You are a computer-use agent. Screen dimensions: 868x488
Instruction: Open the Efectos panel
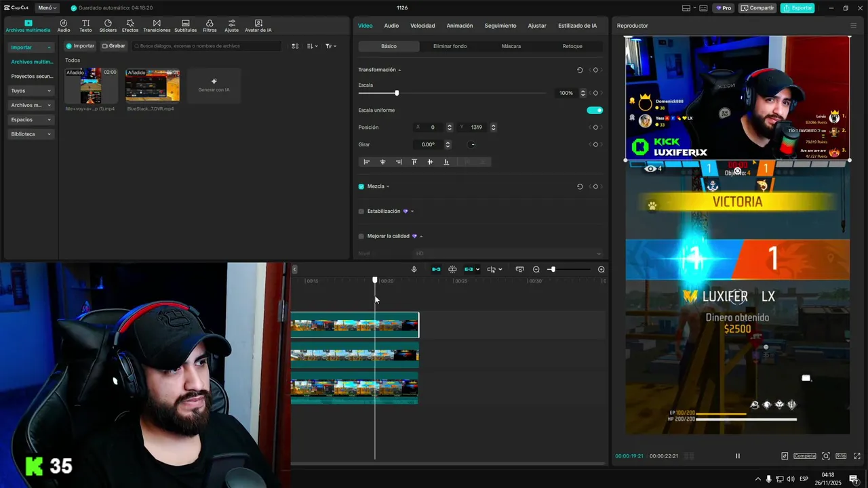(130, 26)
